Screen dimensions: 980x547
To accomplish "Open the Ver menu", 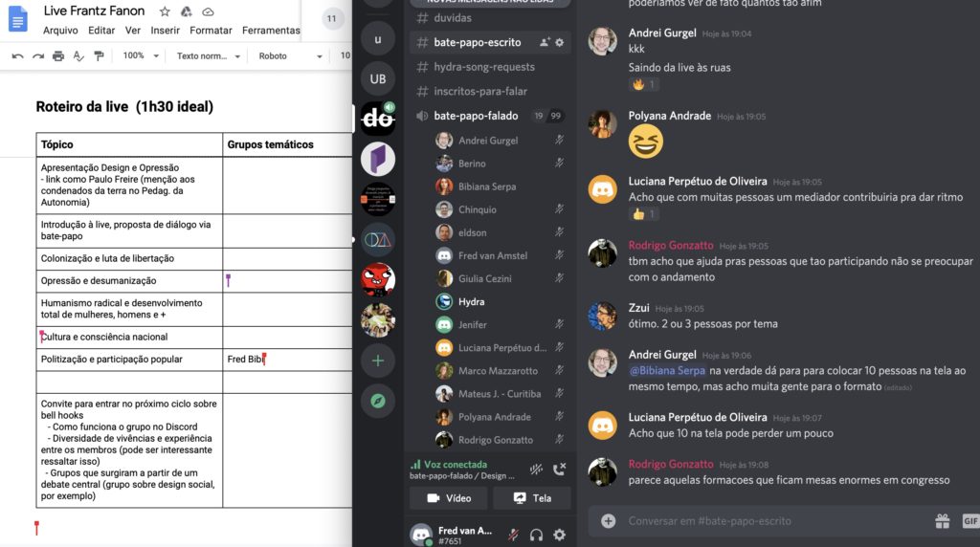I will point(132,30).
